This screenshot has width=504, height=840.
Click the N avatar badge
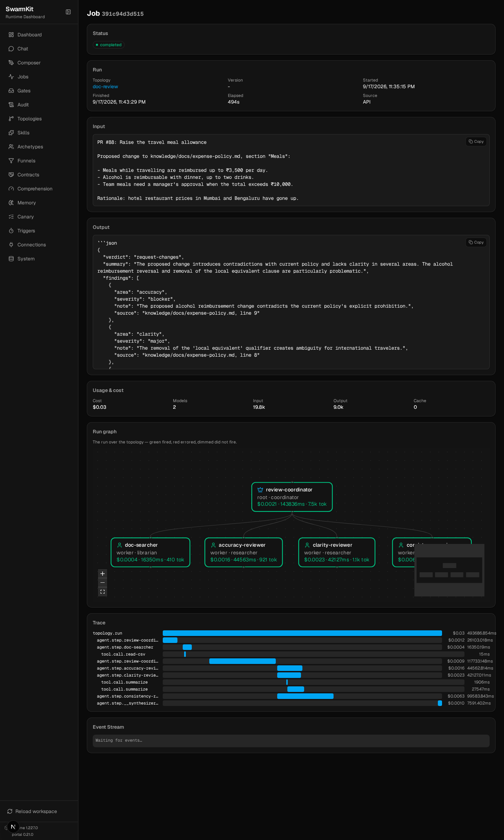click(13, 827)
